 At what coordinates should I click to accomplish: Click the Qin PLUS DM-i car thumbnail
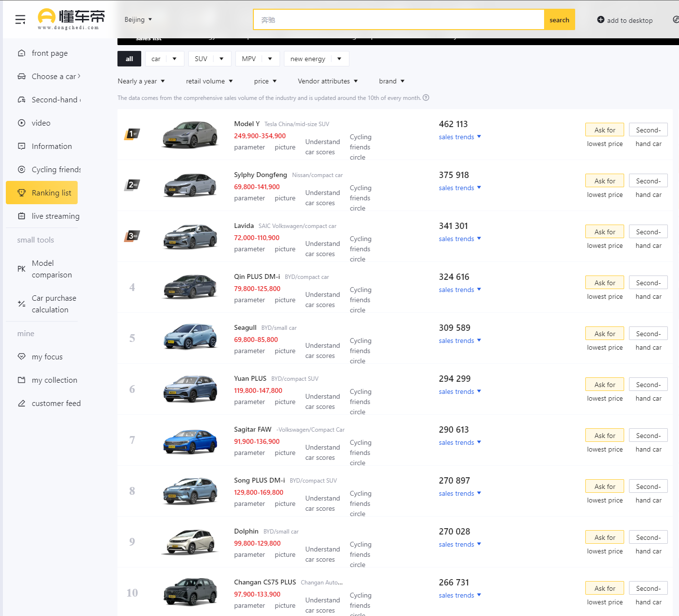(190, 287)
